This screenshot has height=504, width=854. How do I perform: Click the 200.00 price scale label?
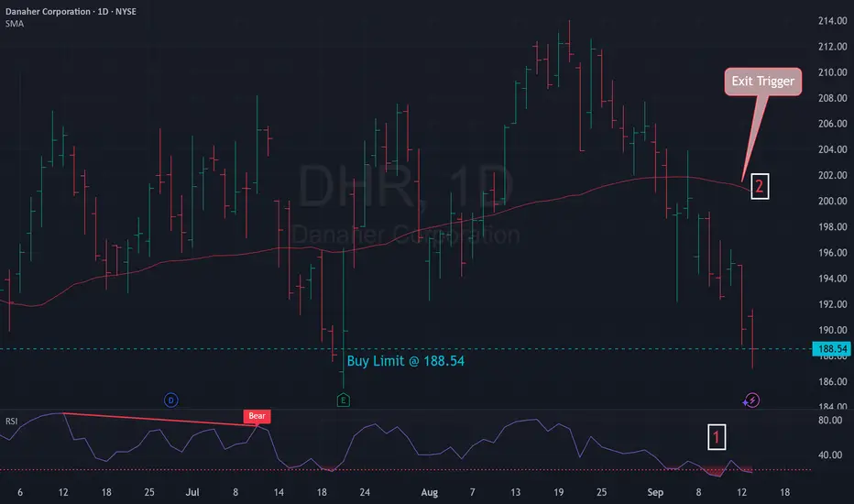pos(832,201)
